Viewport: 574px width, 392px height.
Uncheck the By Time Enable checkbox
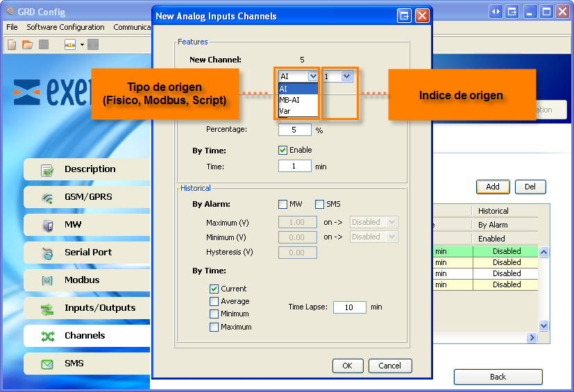point(283,150)
